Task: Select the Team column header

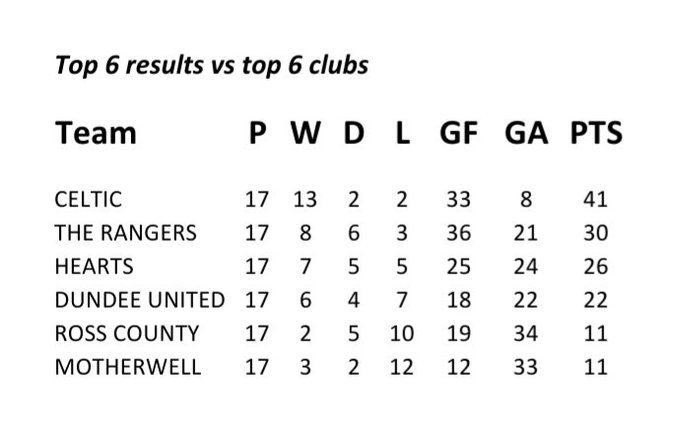Action: point(96,133)
